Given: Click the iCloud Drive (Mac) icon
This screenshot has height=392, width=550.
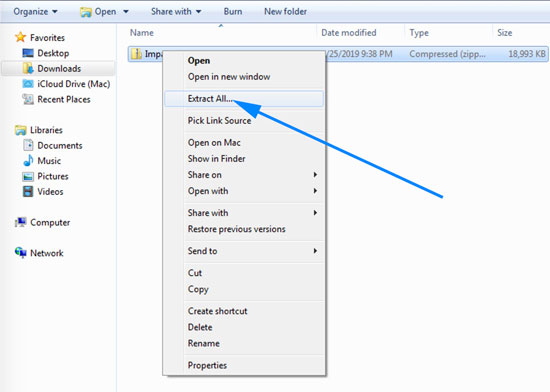Looking at the screenshot, I should [x=28, y=84].
